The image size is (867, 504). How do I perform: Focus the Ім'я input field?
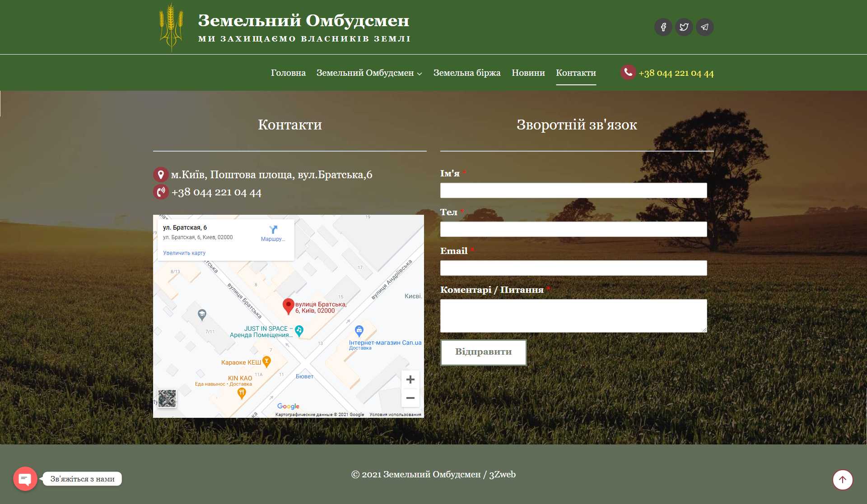573,190
